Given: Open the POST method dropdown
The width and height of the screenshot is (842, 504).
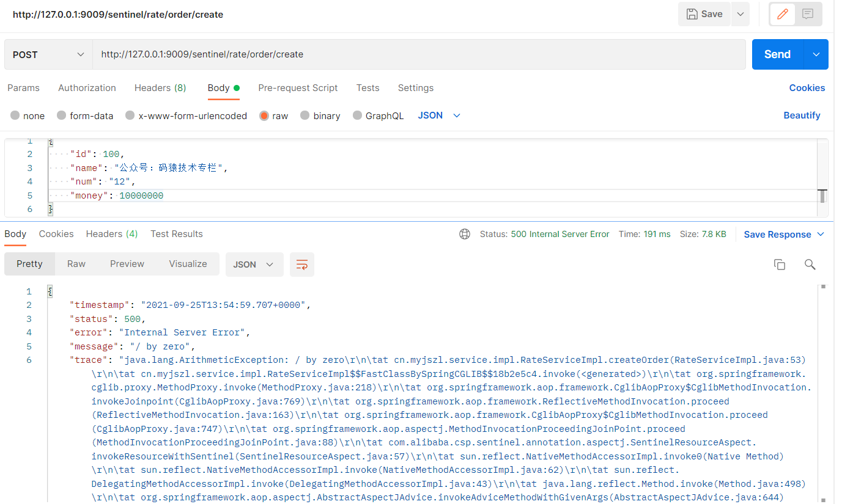Looking at the screenshot, I should 48,54.
